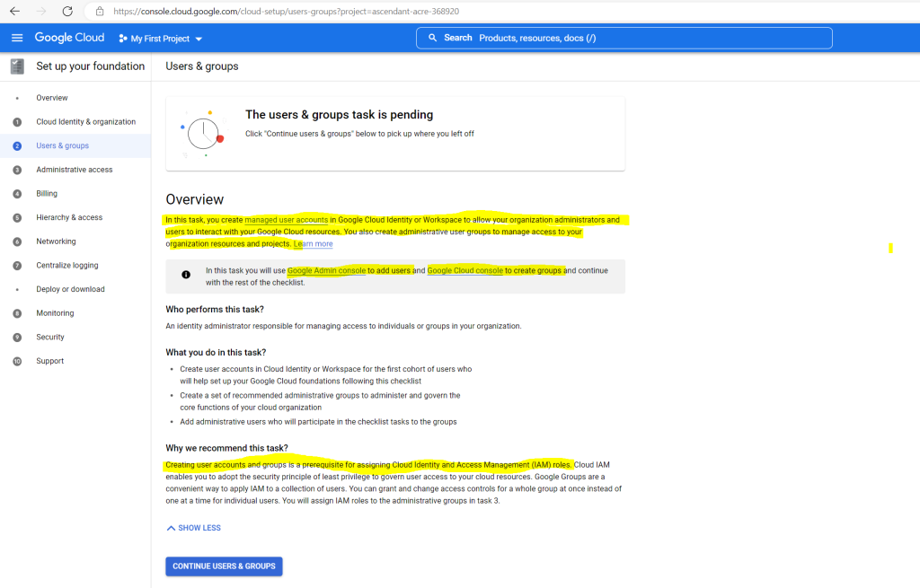Click step 8 circle icon for Monitoring

click(x=17, y=313)
